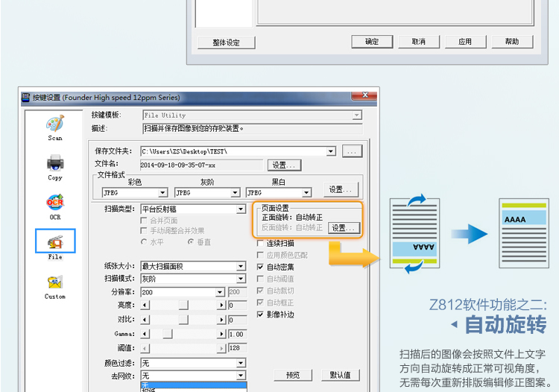Select the File icon in sidebar
Screen dimensions: 559x392
click(x=55, y=241)
